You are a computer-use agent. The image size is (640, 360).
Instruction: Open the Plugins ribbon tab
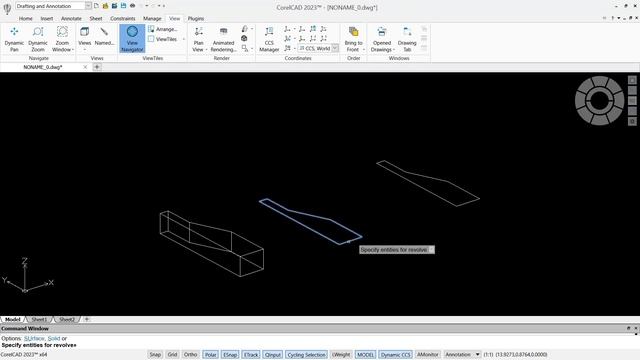pyautogui.click(x=196, y=18)
